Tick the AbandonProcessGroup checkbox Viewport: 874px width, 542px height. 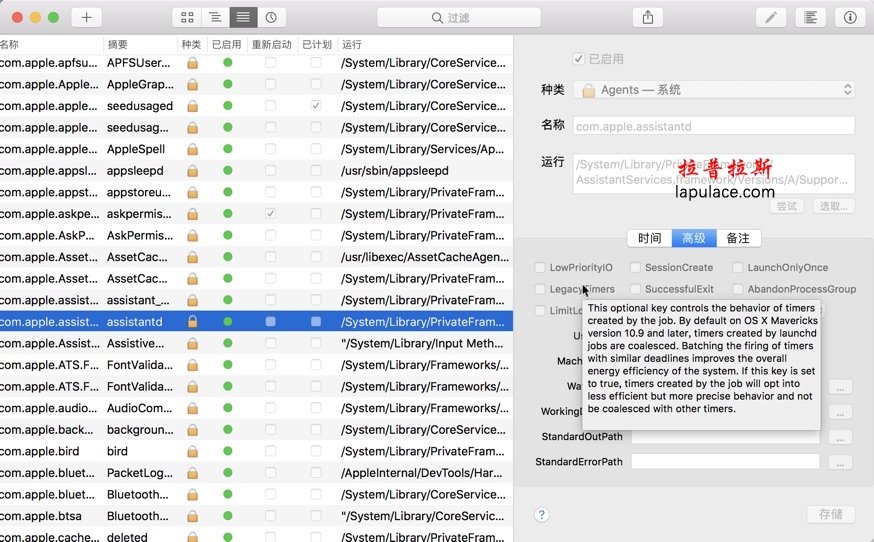point(738,289)
